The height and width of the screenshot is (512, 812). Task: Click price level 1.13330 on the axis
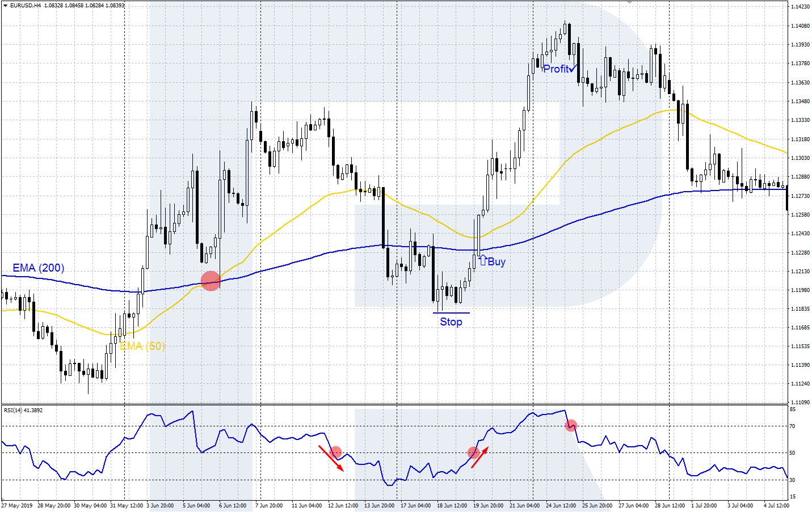800,120
